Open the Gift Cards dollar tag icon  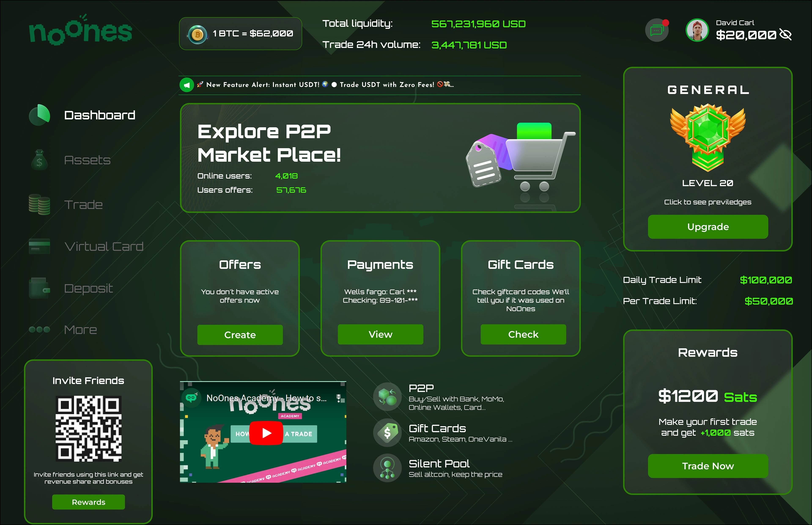tap(387, 433)
